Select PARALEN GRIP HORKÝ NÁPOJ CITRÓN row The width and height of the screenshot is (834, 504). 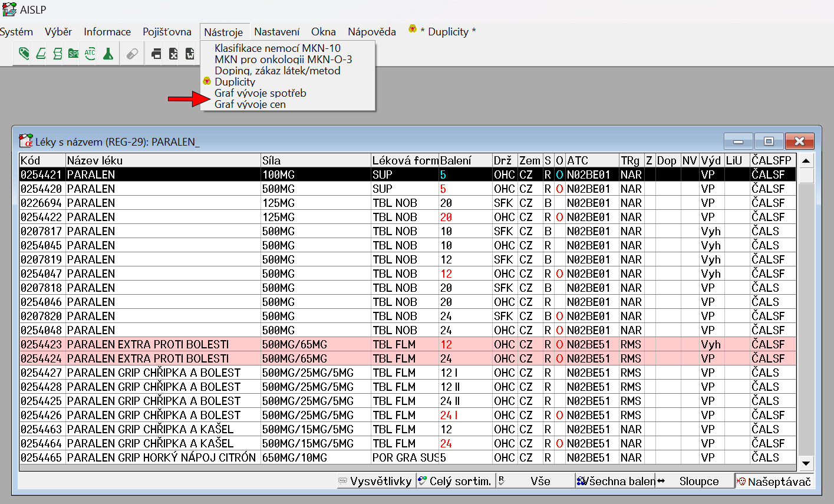pos(408,457)
